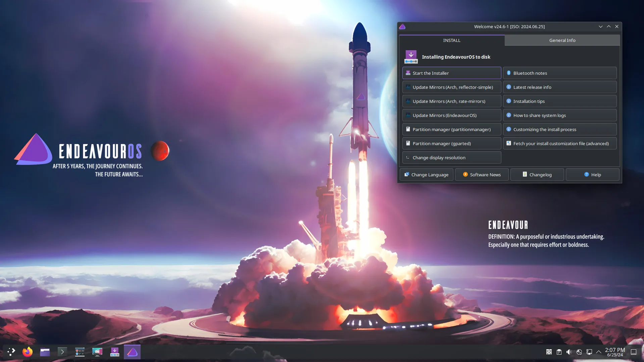Open the clipboard tray icon
The height and width of the screenshot is (362, 644).
pyautogui.click(x=559, y=352)
